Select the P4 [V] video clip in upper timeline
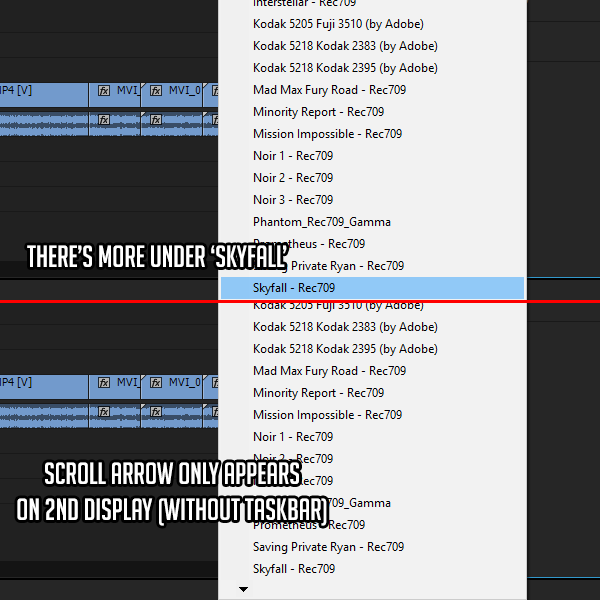Screen dimensions: 600x600 pos(44,95)
